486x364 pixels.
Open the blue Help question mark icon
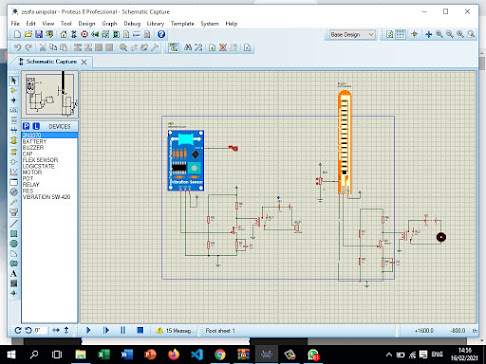point(161,34)
